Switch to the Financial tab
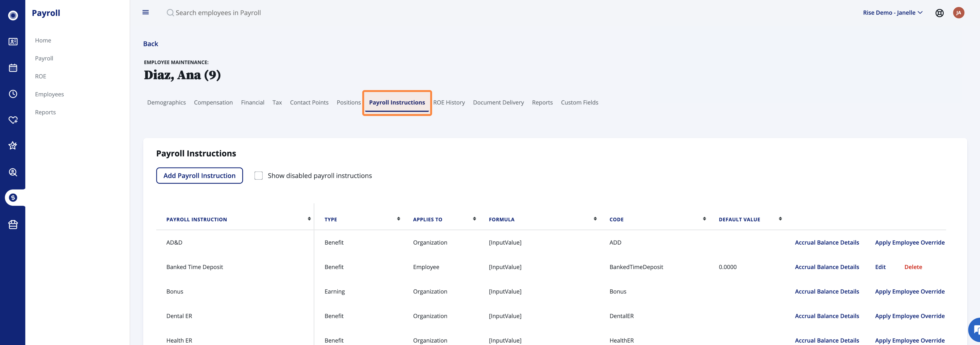 (253, 103)
